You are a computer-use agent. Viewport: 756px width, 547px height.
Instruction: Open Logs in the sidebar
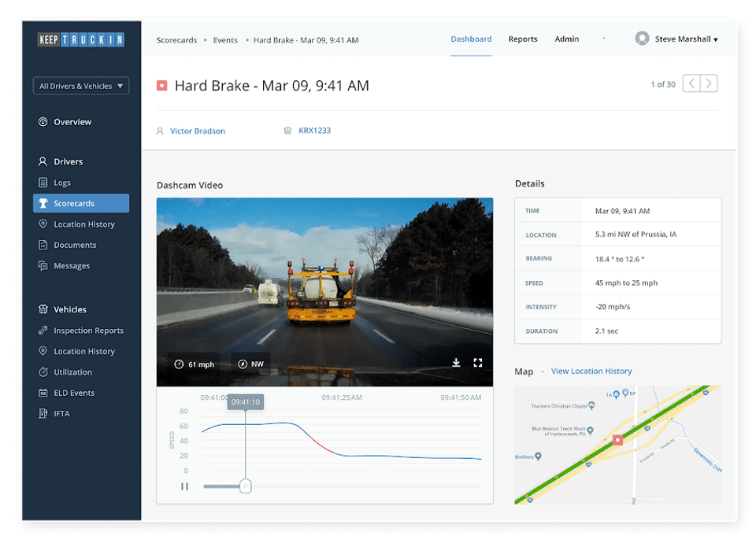tap(62, 183)
